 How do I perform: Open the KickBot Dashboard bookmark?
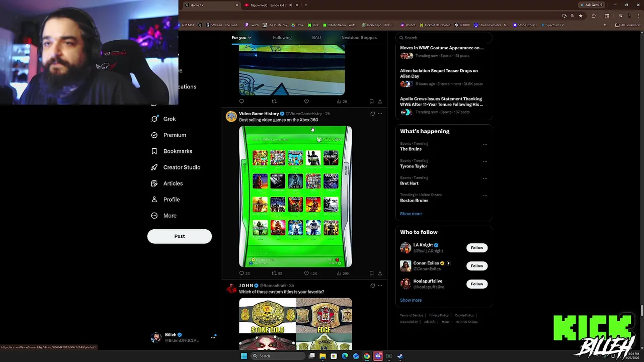click(x=435, y=25)
